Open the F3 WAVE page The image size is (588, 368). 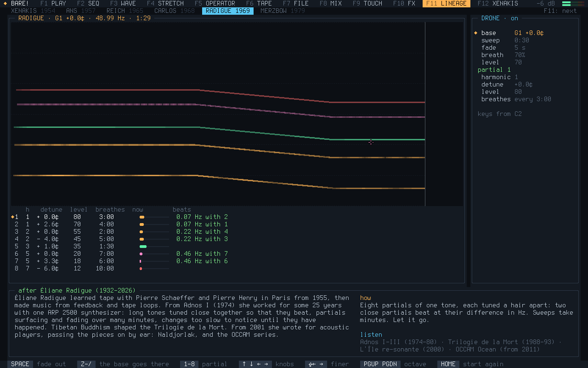(123, 3)
